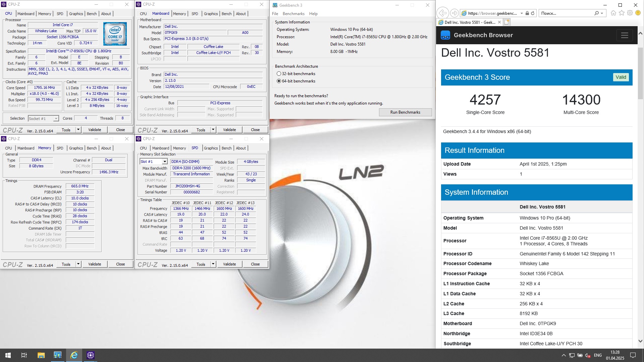The height and width of the screenshot is (362, 644).
Task: Open a new browser tab
Action: coord(507,22)
